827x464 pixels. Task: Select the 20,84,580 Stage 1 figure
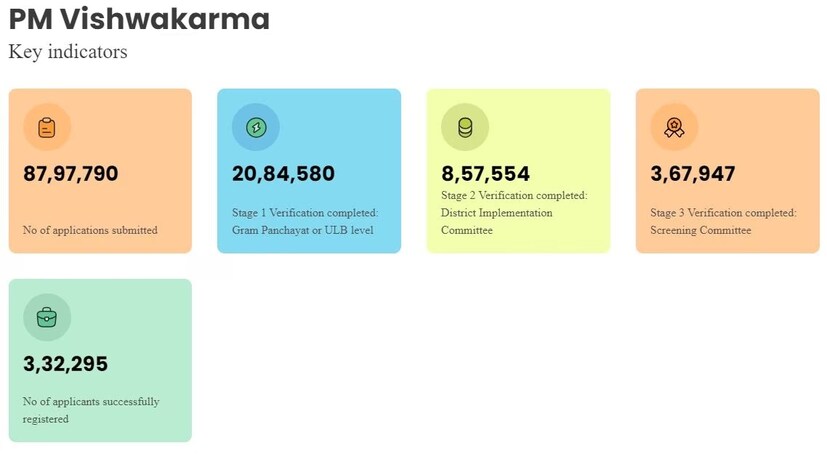283,174
